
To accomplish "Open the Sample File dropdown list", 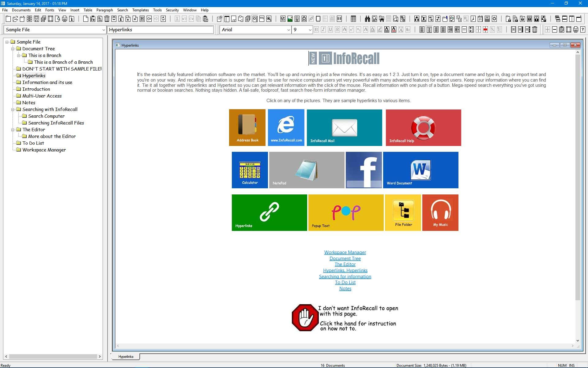I will click(x=104, y=30).
